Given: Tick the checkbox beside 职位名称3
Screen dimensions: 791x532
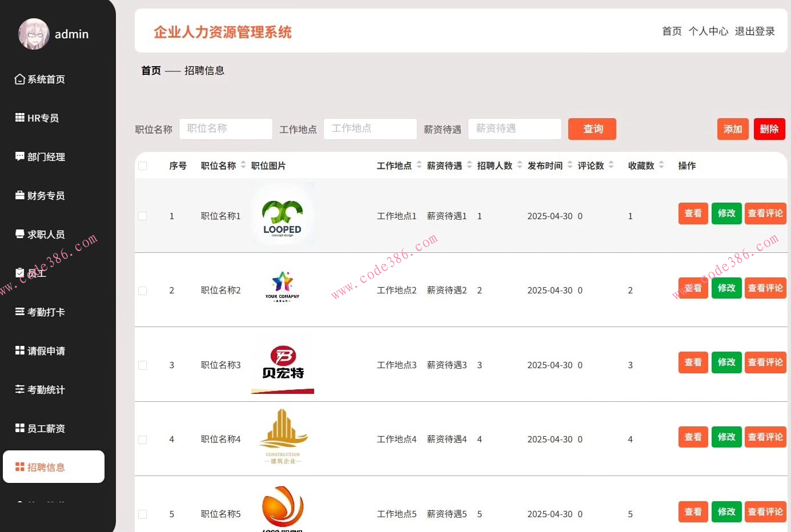Looking at the screenshot, I should 142,365.
